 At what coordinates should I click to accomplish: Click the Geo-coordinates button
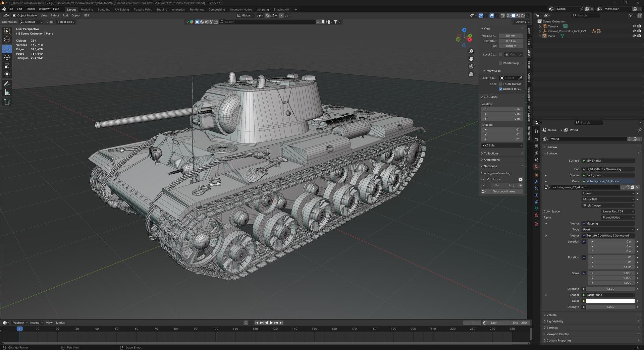503,191
